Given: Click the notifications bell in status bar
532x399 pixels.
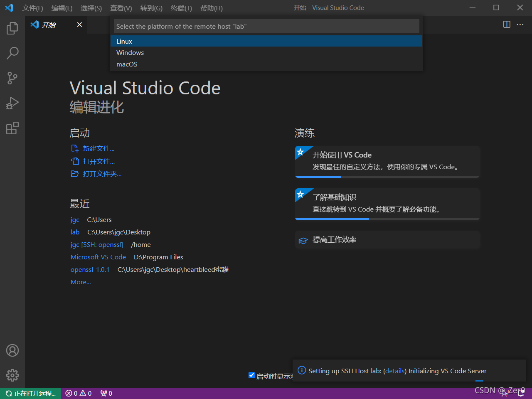Looking at the screenshot, I should pyautogui.click(x=521, y=393).
